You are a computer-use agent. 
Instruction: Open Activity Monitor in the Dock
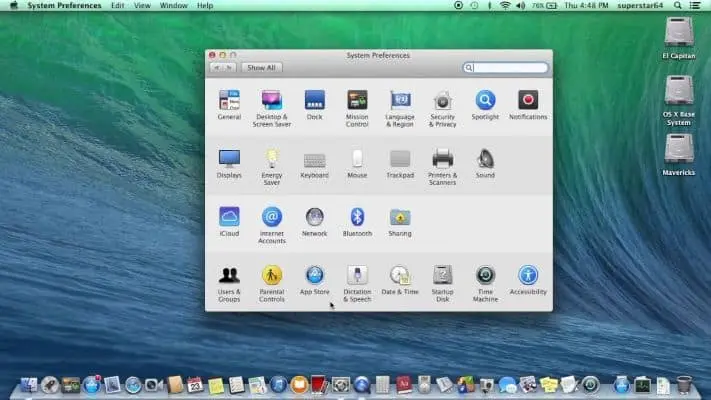click(642, 385)
